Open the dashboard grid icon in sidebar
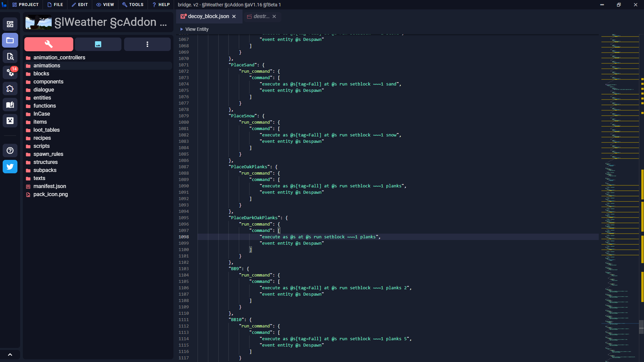This screenshot has width=644, height=362. [10, 24]
